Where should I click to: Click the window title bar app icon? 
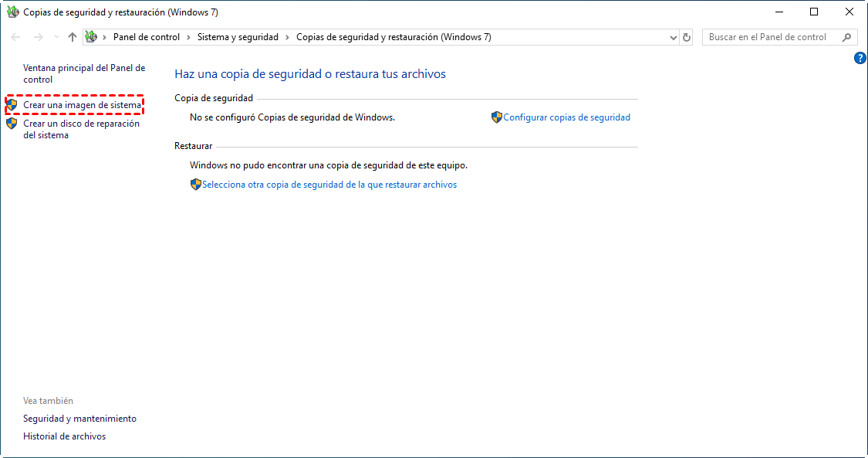(x=12, y=12)
